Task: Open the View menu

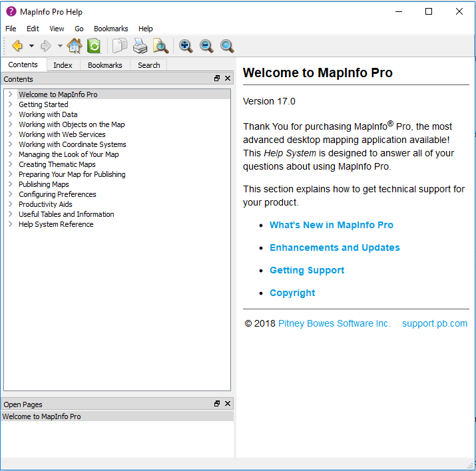Action: click(57, 29)
